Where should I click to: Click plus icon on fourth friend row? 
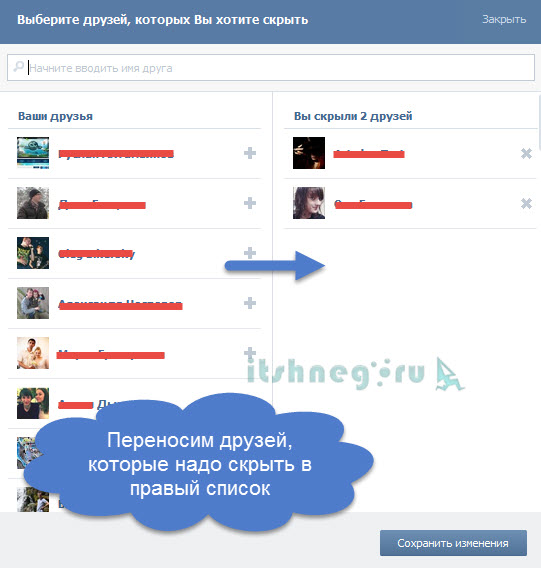click(x=250, y=303)
